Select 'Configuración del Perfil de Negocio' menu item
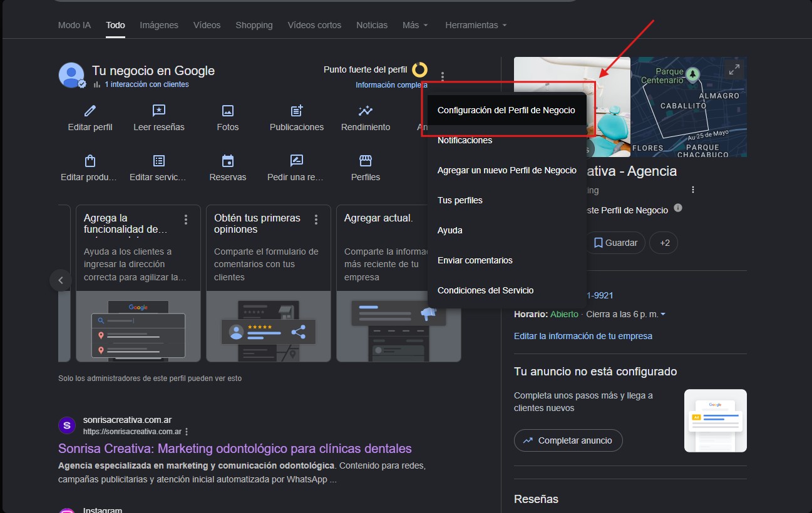Image resolution: width=812 pixels, height=513 pixels. click(506, 110)
